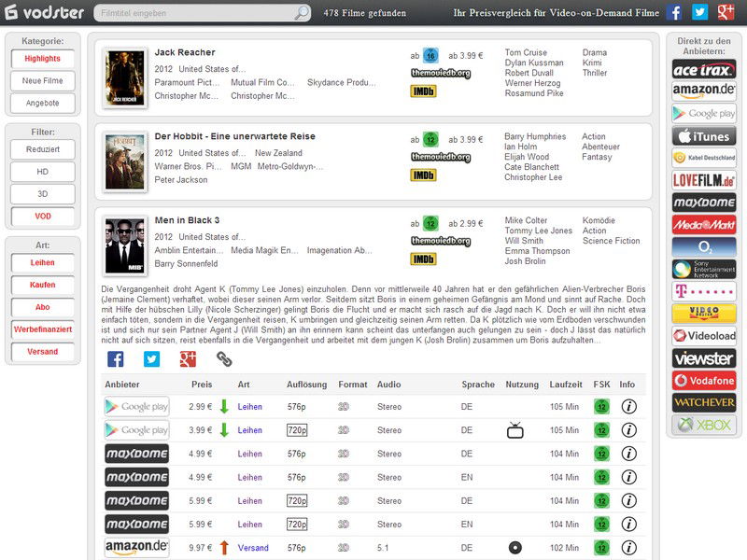The image size is (747, 560).
Task: Toggle the HD filter
Action: tap(42, 172)
